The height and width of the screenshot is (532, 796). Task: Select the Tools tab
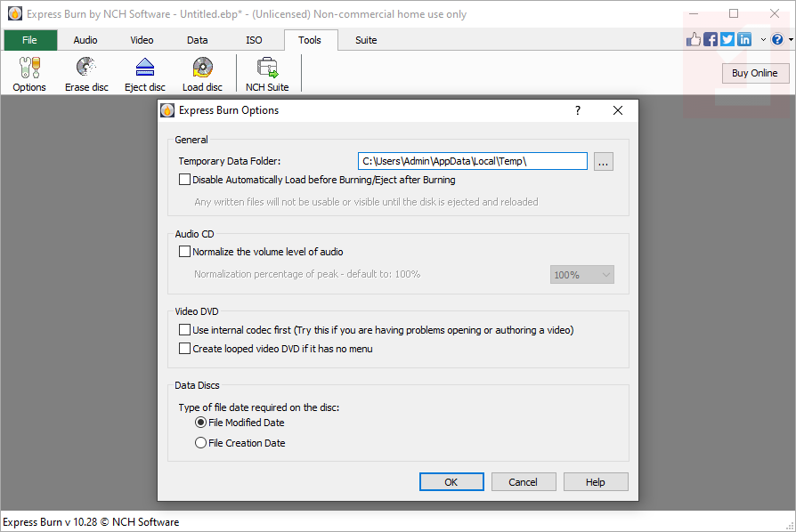[x=310, y=40]
